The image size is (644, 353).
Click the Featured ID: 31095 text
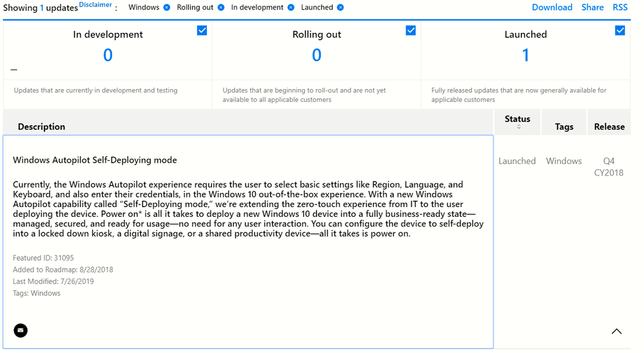point(43,257)
